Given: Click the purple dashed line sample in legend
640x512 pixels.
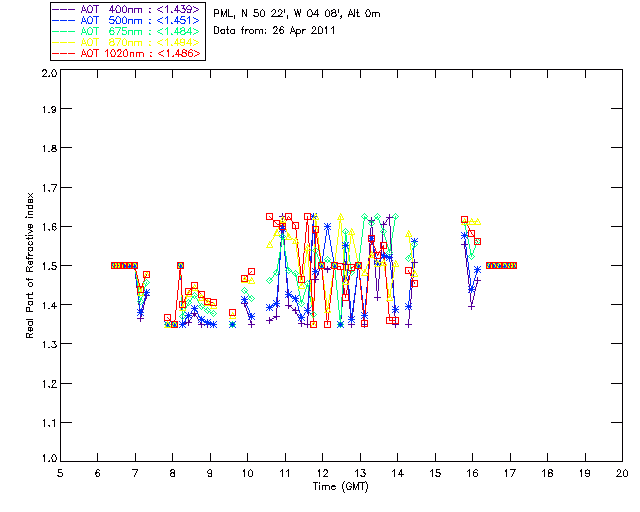Looking at the screenshot, I should [64, 9].
